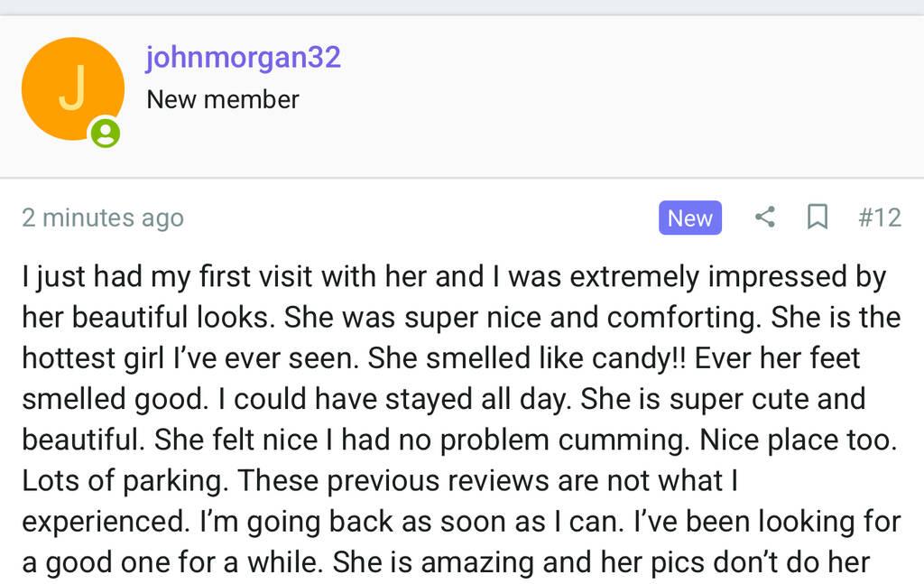Click the purple "New" post badge
Image resolution: width=924 pixels, height=584 pixels.
689,218
